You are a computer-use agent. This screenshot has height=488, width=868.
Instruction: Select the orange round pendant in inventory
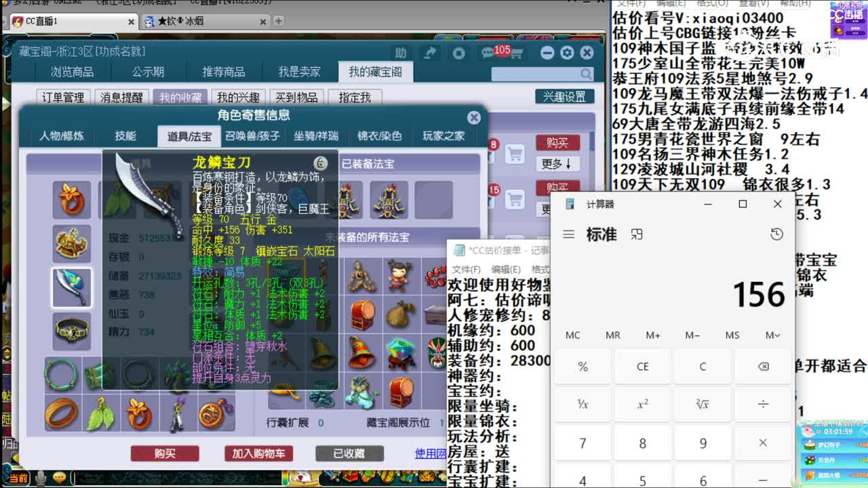(x=217, y=413)
